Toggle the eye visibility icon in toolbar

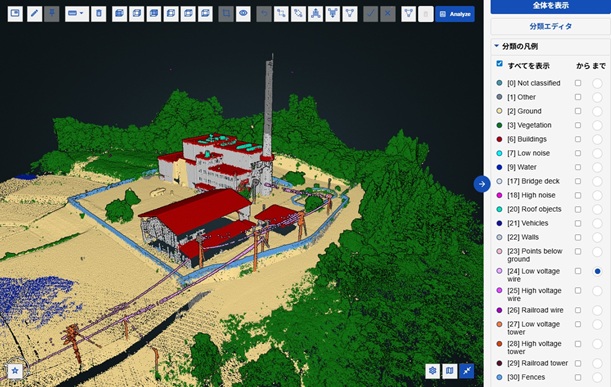click(x=243, y=14)
